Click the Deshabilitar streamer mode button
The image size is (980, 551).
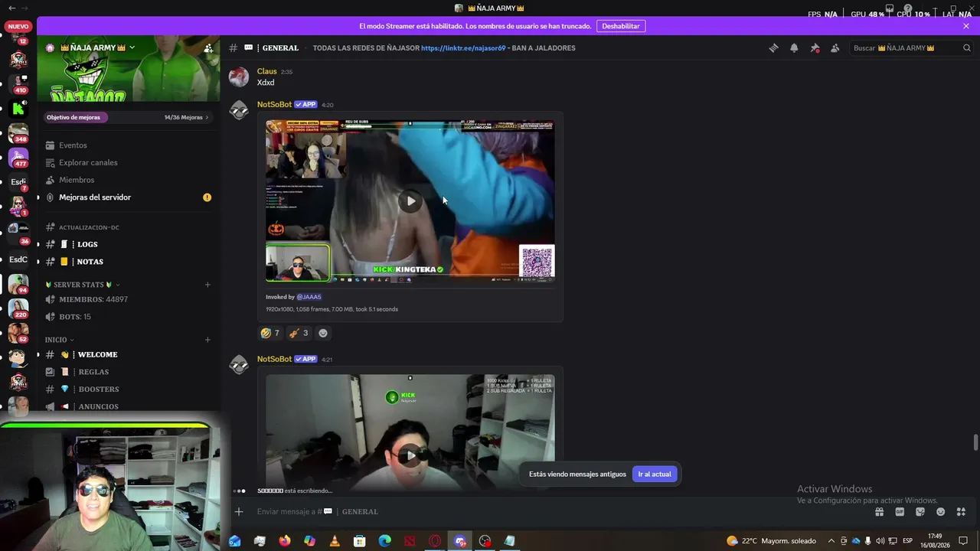[621, 26]
